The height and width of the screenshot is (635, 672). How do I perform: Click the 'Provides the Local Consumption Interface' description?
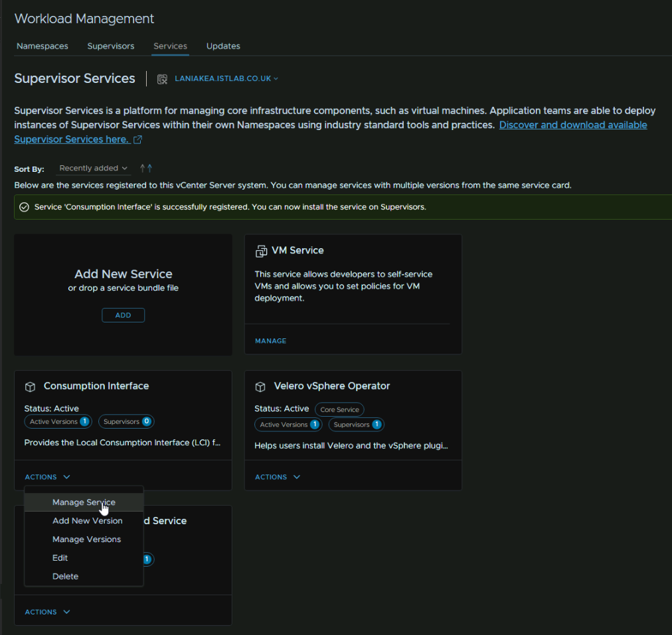point(123,443)
